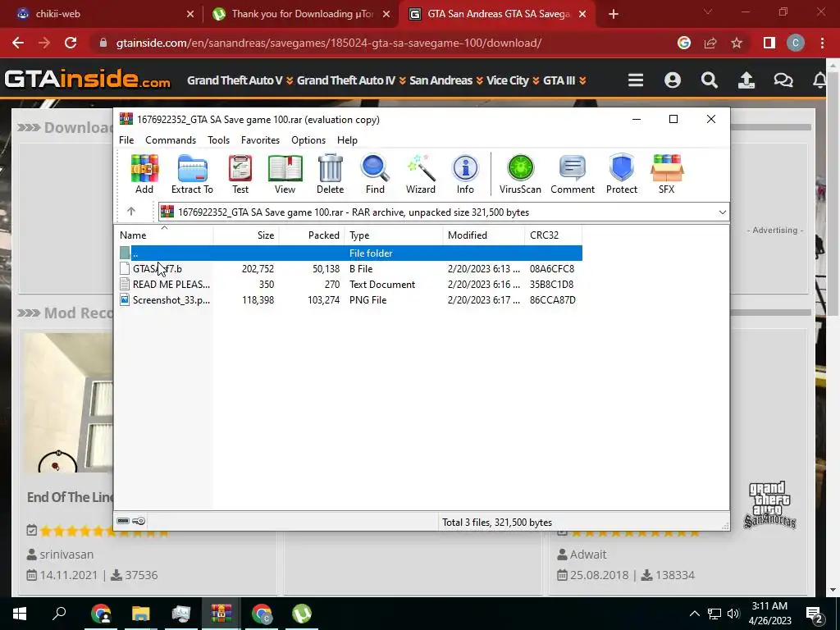The width and height of the screenshot is (840, 630).
Task: Launch the Wizard wand icon
Action: click(x=421, y=174)
